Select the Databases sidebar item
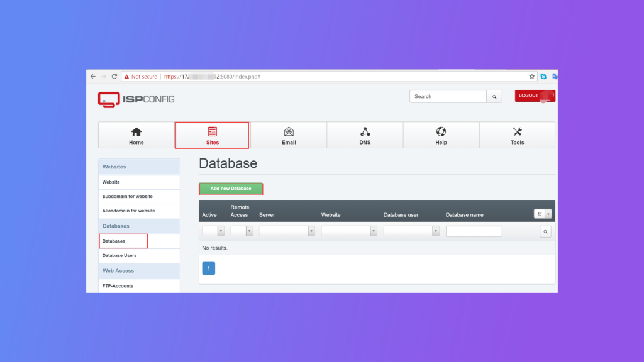 point(123,241)
